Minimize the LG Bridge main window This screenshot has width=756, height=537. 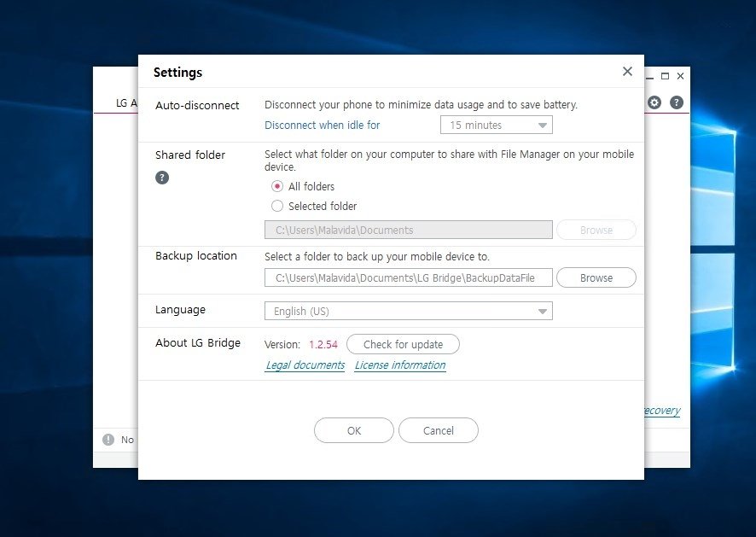coord(650,77)
